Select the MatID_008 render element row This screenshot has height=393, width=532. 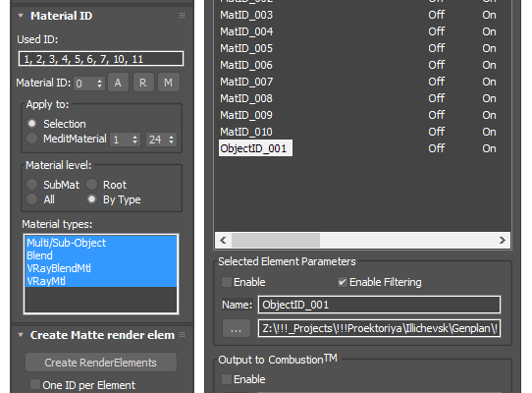(x=362, y=98)
